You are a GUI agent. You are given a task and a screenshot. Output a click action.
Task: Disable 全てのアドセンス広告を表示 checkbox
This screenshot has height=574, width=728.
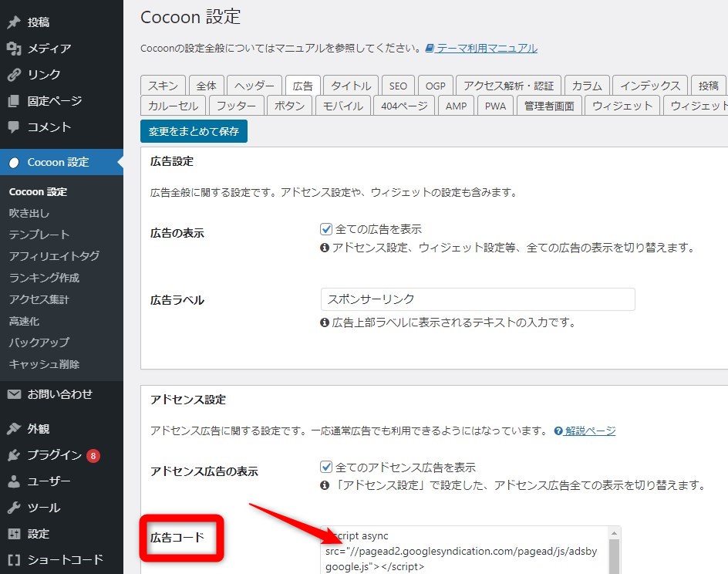click(x=326, y=468)
